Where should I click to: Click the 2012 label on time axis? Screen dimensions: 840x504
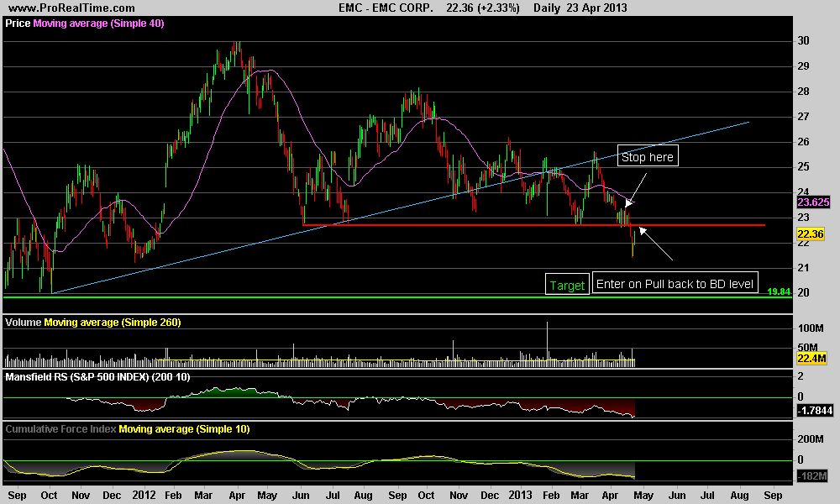coord(144,496)
